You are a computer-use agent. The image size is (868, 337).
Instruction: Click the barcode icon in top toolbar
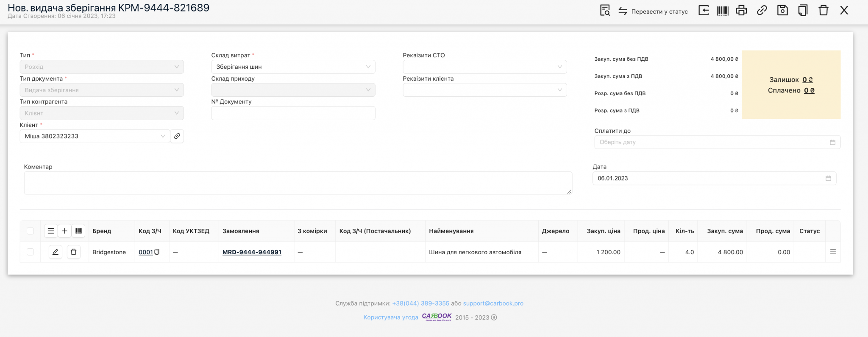[722, 11]
